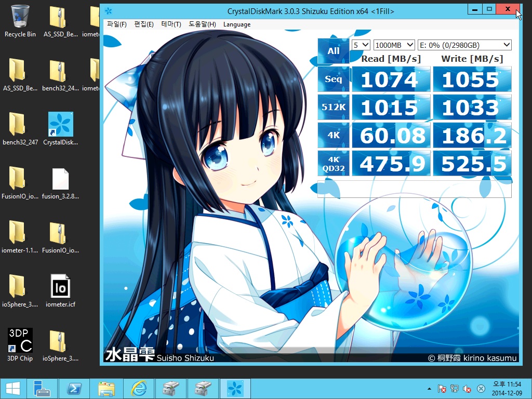
Task: Open the network tray icon
Action: pyautogui.click(x=455, y=389)
